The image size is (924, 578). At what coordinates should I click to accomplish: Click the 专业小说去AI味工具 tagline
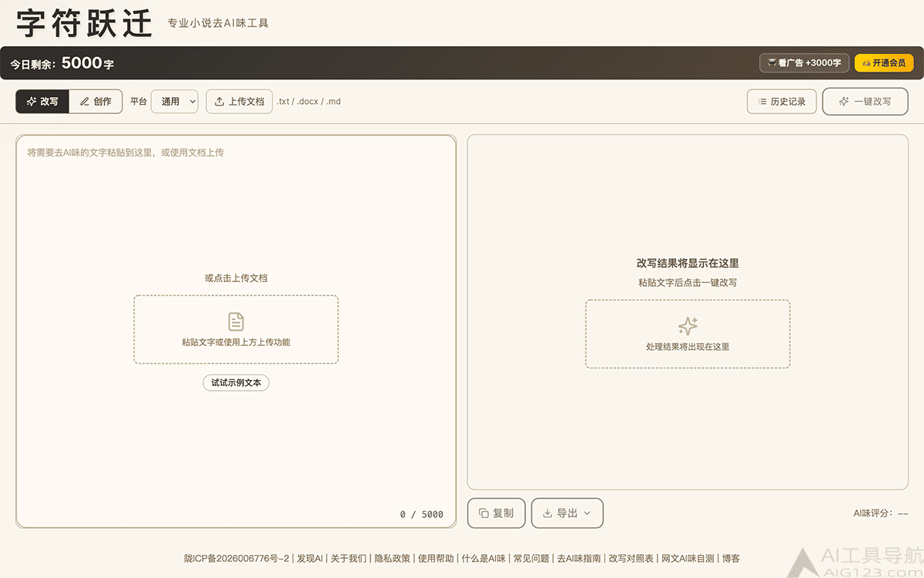218,23
